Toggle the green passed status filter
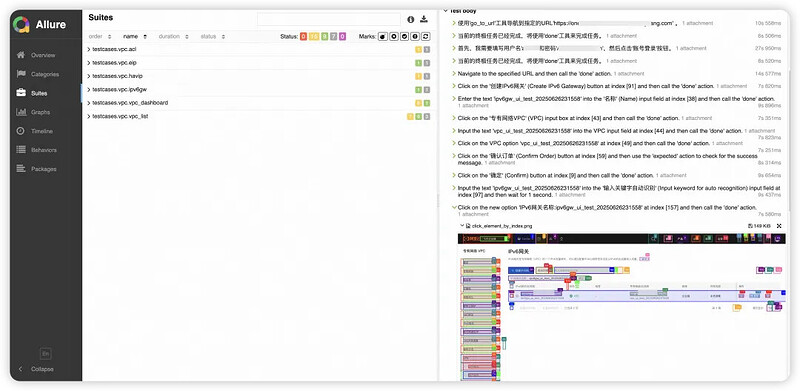Screen dimensions: 800x391 tap(324, 37)
